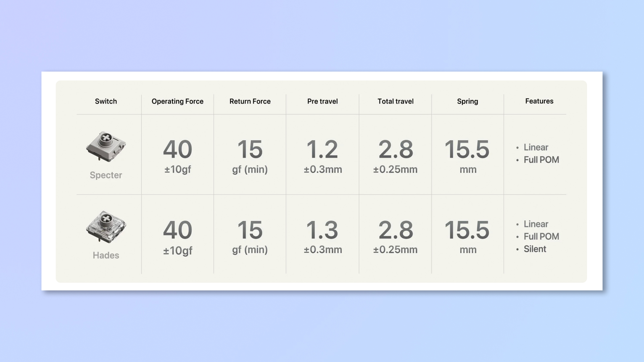The height and width of the screenshot is (362, 644).
Task: Click the Spring column header
Action: point(468,101)
